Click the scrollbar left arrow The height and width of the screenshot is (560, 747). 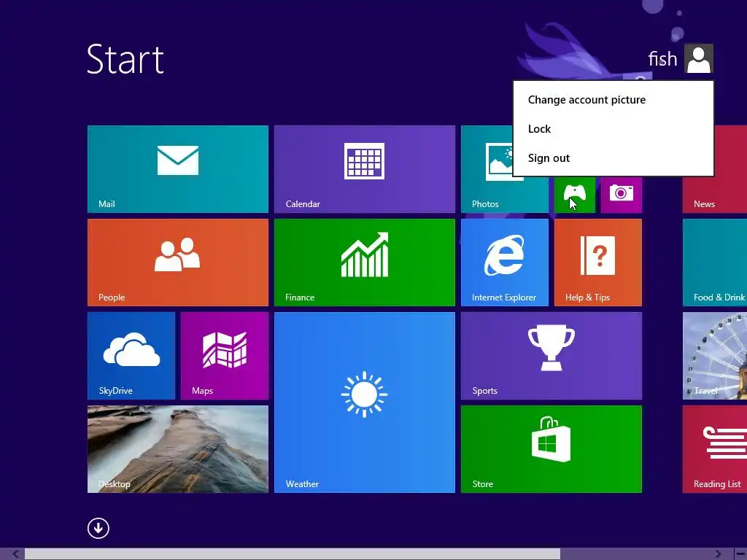(x=15, y=554)
